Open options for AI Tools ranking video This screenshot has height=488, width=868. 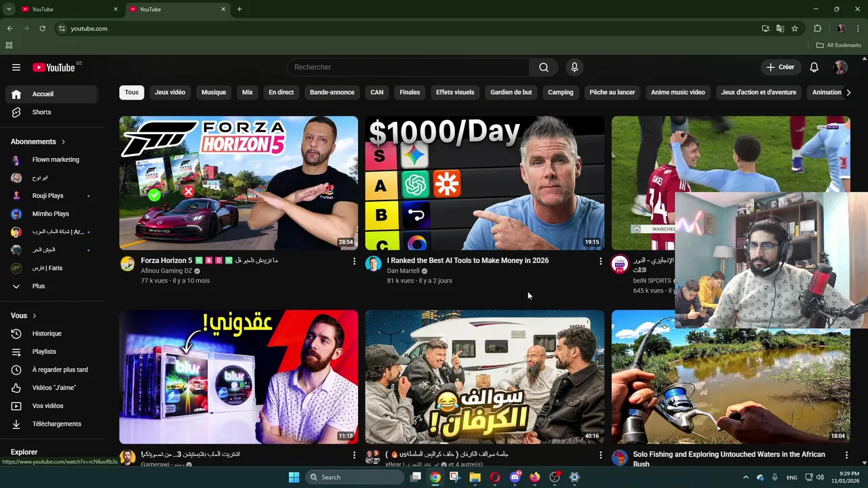(600, 261)
